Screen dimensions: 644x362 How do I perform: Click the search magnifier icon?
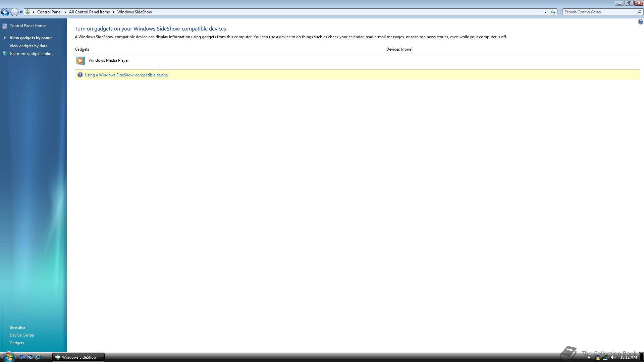coord(639,12)
